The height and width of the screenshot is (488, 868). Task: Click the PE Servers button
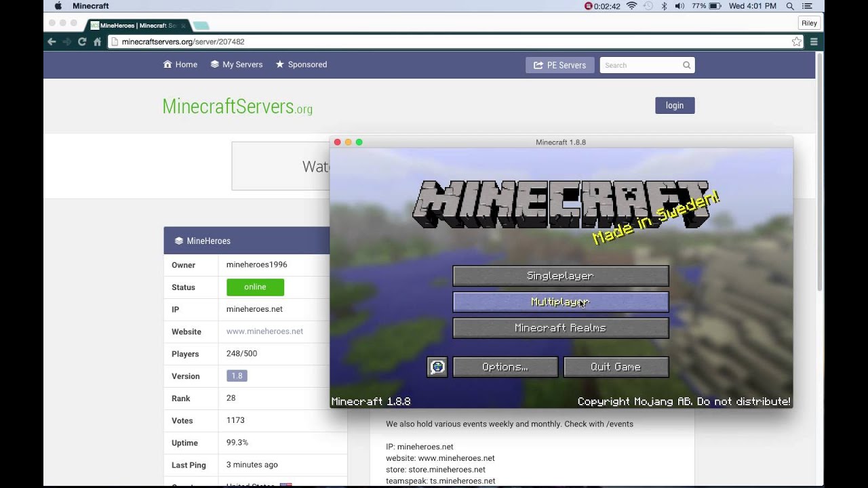(x=560, y=65)
